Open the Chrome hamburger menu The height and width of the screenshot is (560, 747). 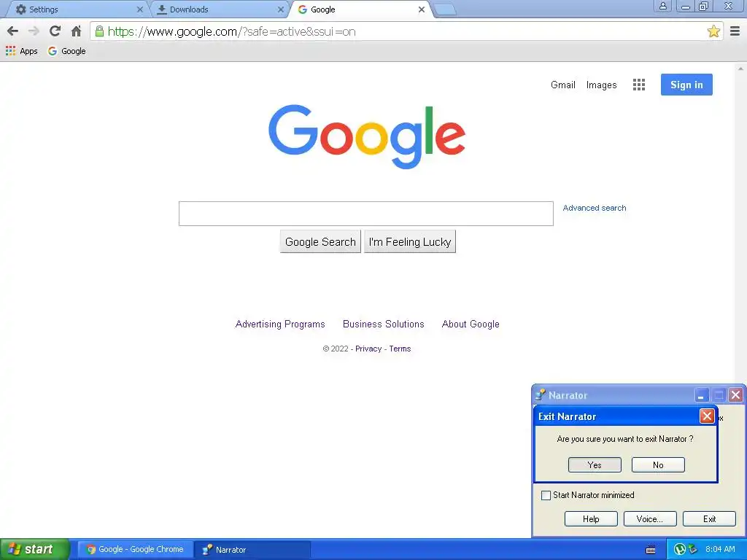pos(735,31)
